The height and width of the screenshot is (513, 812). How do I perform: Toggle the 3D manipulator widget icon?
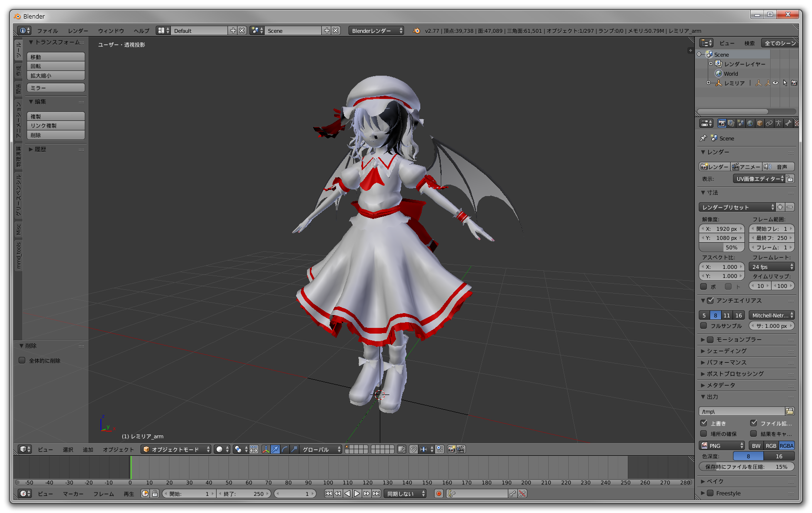coord(266,449)
